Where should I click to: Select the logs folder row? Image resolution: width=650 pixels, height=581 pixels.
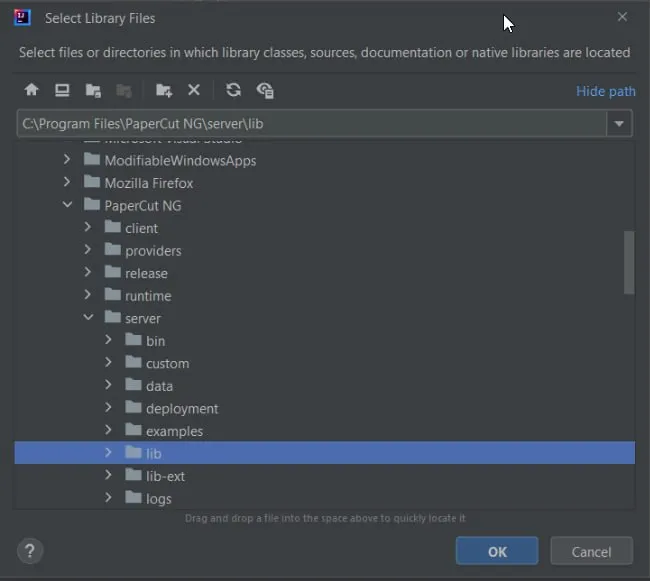325,498
